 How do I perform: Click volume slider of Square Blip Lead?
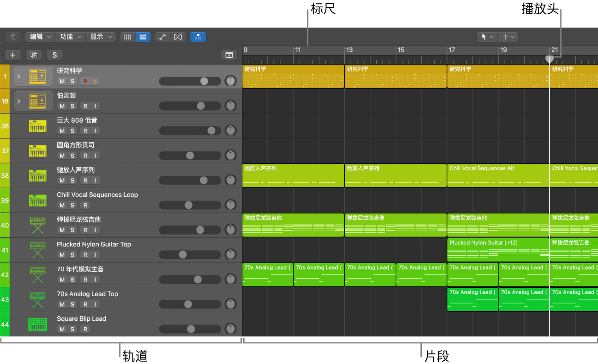coord(191,329)
